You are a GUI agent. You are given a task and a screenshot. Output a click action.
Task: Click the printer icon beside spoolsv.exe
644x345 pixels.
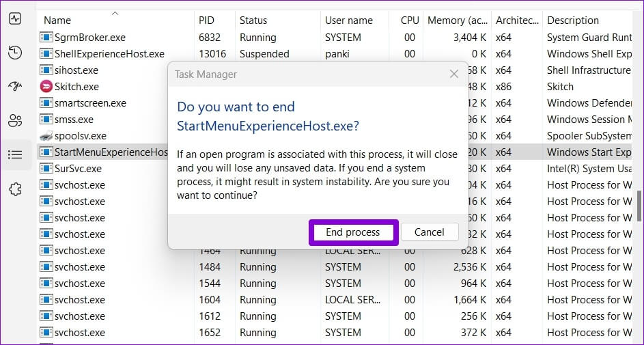[x=46, y=136]
